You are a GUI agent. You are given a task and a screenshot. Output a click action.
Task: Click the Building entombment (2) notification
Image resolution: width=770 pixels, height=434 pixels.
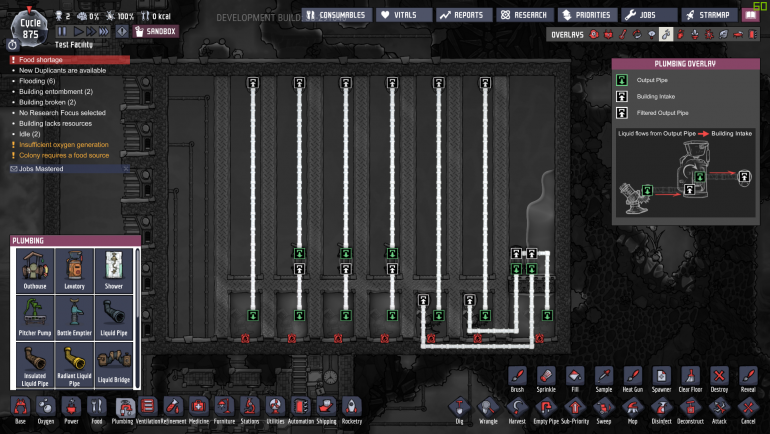tap(55, 91)
